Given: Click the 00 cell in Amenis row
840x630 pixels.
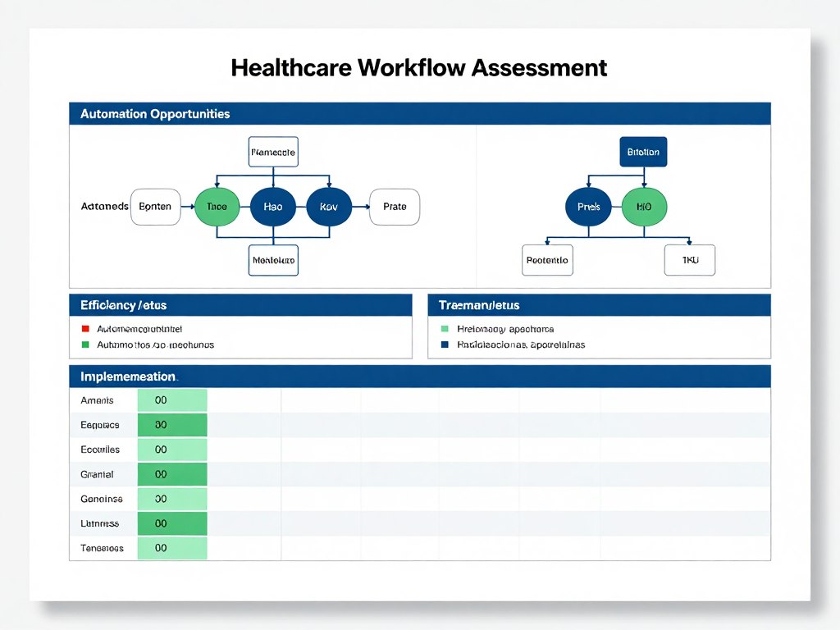Looking at the screenshot, I should click(x=172, y=400).
